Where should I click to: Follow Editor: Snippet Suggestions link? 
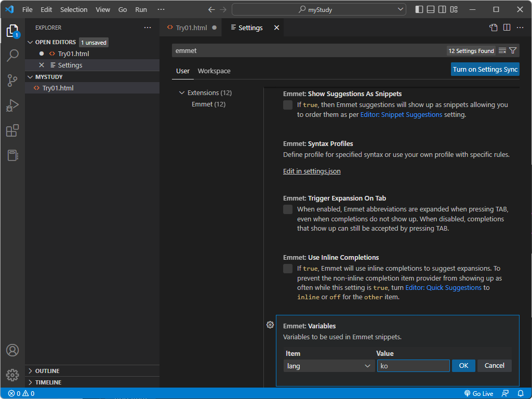pos(402,115)
